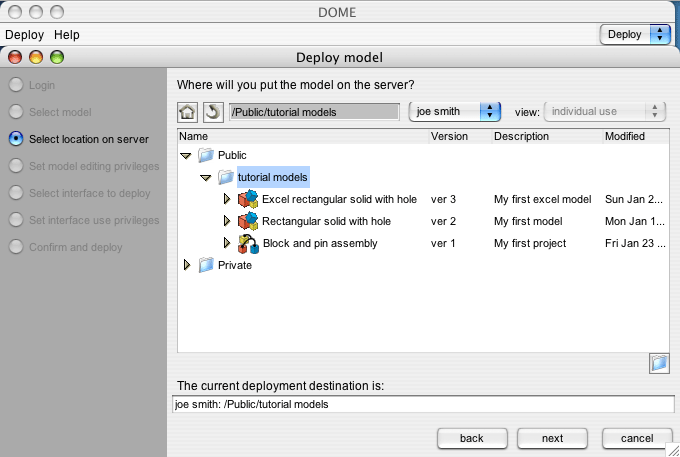Image resolution: width=680 pixels, height=457 pixels.
Task: Click the refresh/back arrow icon
Action: (x=213, y=112)
